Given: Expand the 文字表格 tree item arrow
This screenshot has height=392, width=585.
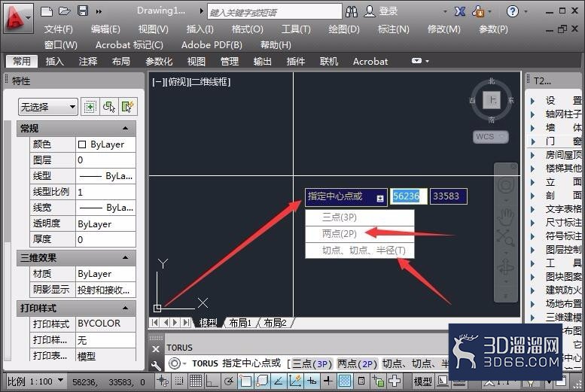Looking at the screenshot, I should pos(533,209).
